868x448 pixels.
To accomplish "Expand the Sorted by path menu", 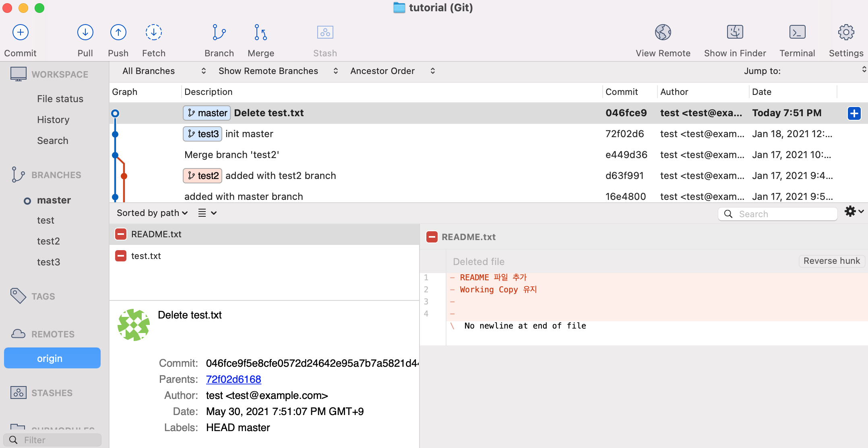I will [x=152, y=213].
